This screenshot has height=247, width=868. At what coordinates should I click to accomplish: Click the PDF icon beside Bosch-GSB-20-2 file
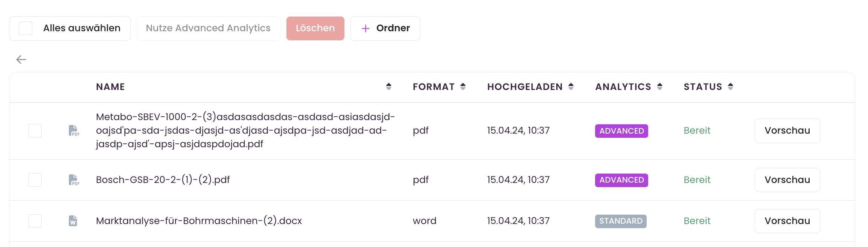pyautogui.click(x=74, y=180)
